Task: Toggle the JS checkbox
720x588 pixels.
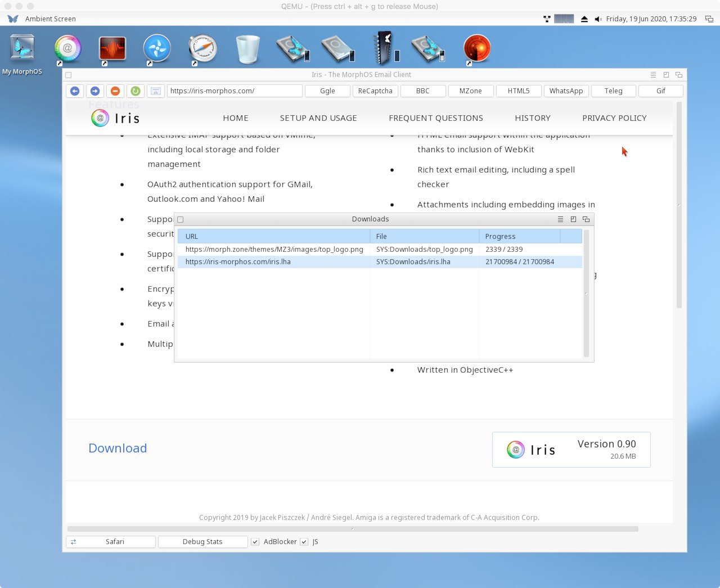Action: pos(304,542)
